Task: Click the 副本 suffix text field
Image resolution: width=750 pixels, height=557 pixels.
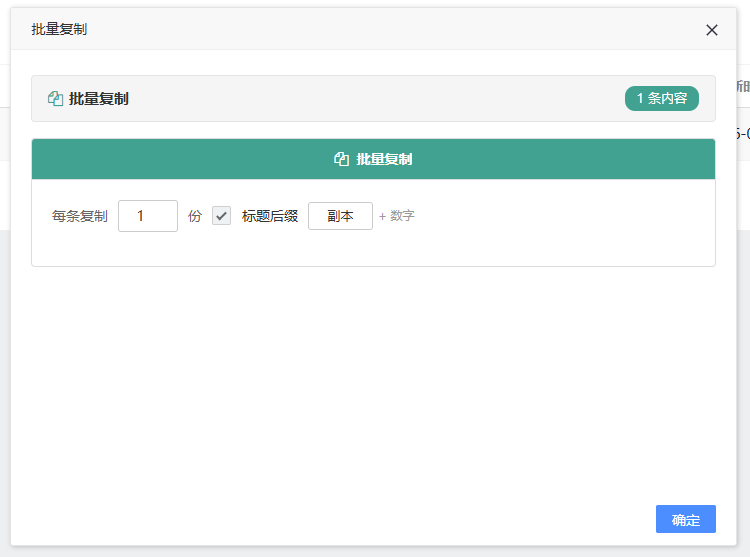Action: [340, 216]
